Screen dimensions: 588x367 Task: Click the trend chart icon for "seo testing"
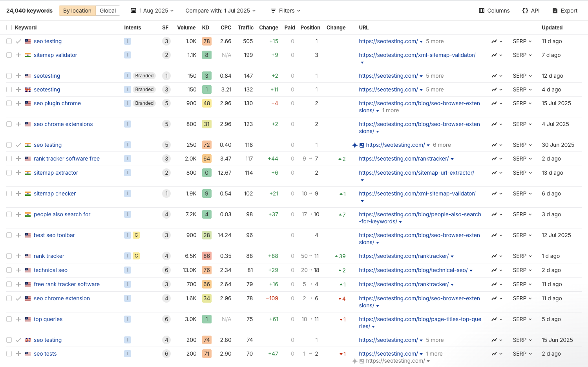pos(495,41)
